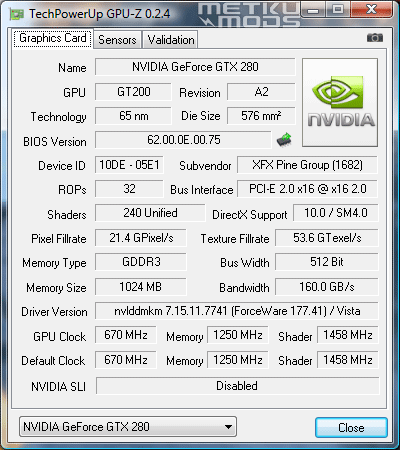Click the Texture Fillrate label
The width and height of the screenshot is (400, 450).
(235, 239)
